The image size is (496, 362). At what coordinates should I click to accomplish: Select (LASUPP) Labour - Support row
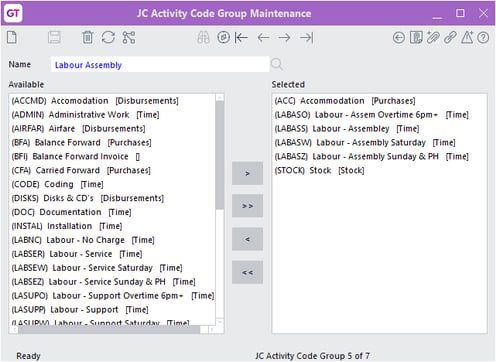[113, 310]
